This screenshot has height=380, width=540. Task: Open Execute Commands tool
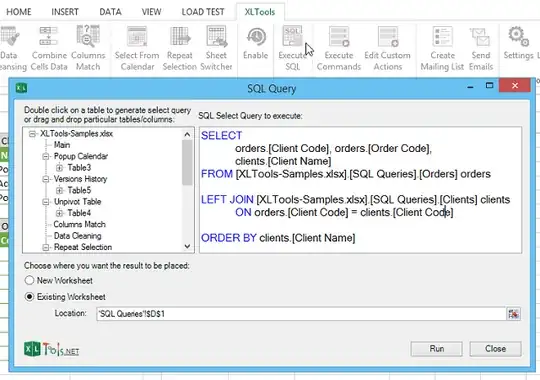[339, 48]
